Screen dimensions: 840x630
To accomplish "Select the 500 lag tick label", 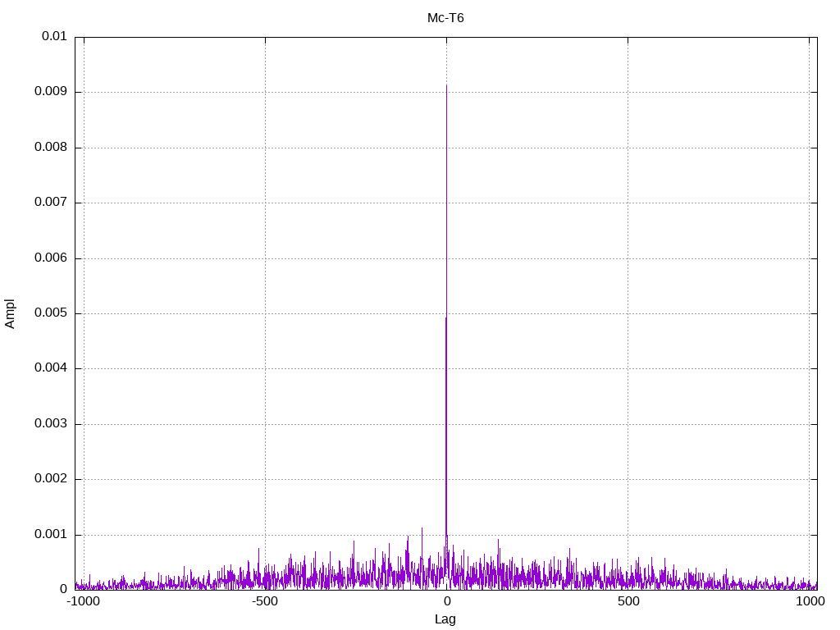I will pyautogui.click(x=628, y=602).
